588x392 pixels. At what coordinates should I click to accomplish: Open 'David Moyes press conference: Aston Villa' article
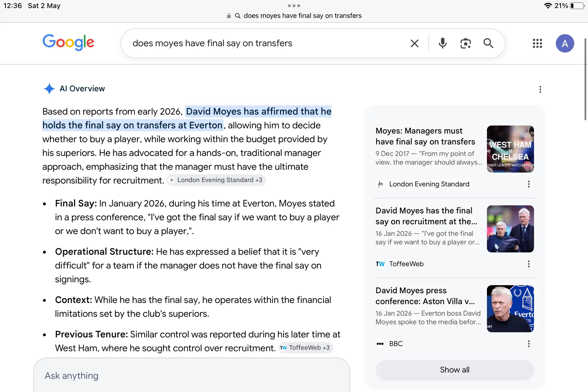[x=425, y=296]
